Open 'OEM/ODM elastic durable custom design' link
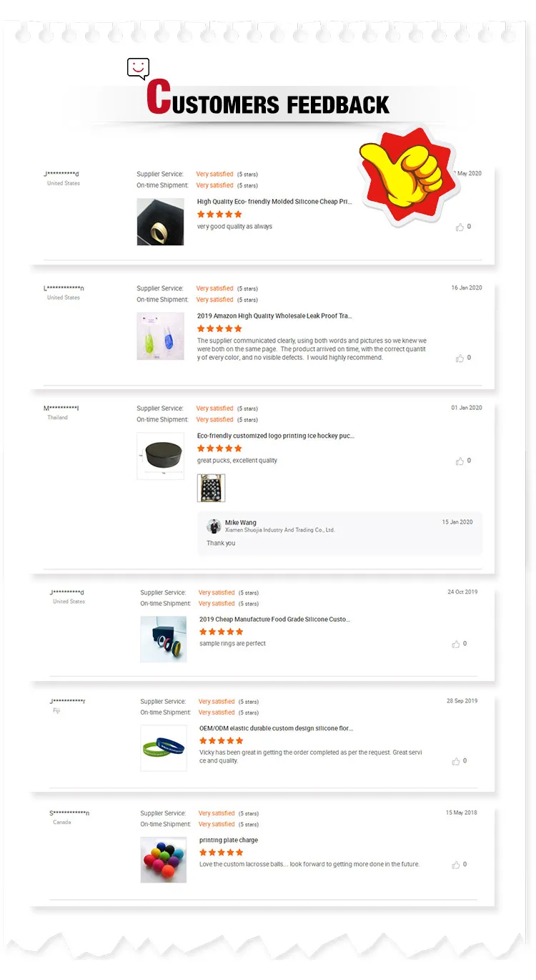This screenshot has width=536, height=980. click(276, 728)
